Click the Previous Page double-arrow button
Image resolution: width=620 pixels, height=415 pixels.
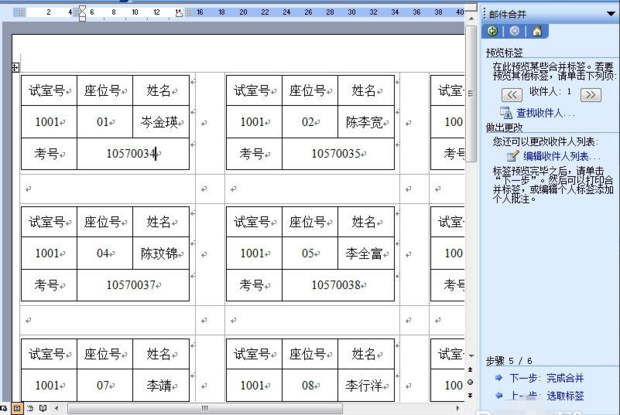coord(471,370)
